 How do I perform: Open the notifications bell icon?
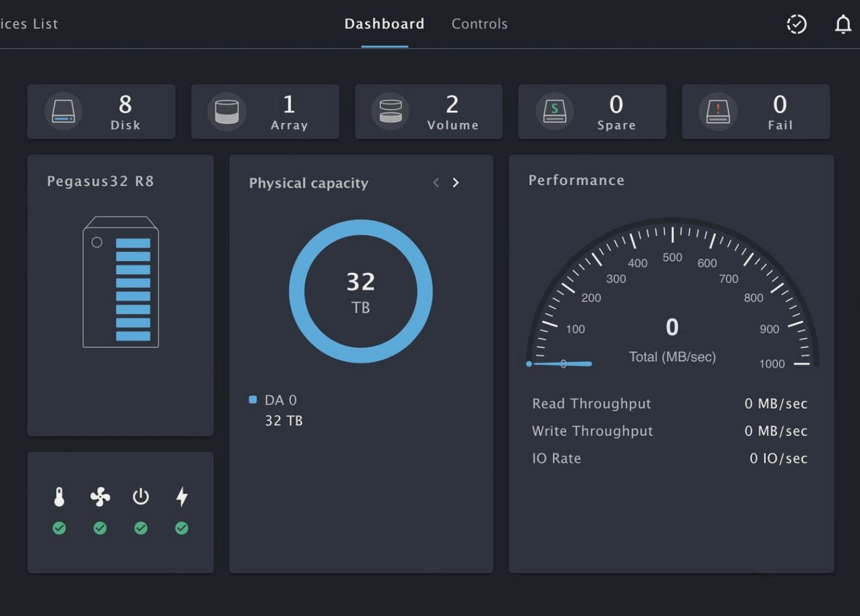[x=843, y=24]
